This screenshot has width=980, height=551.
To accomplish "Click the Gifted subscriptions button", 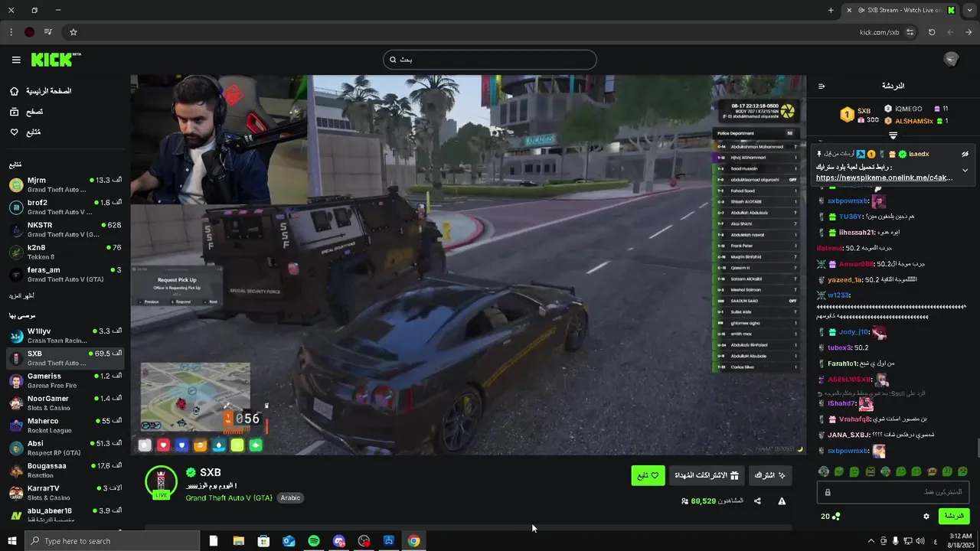I will tap(707, 475).
